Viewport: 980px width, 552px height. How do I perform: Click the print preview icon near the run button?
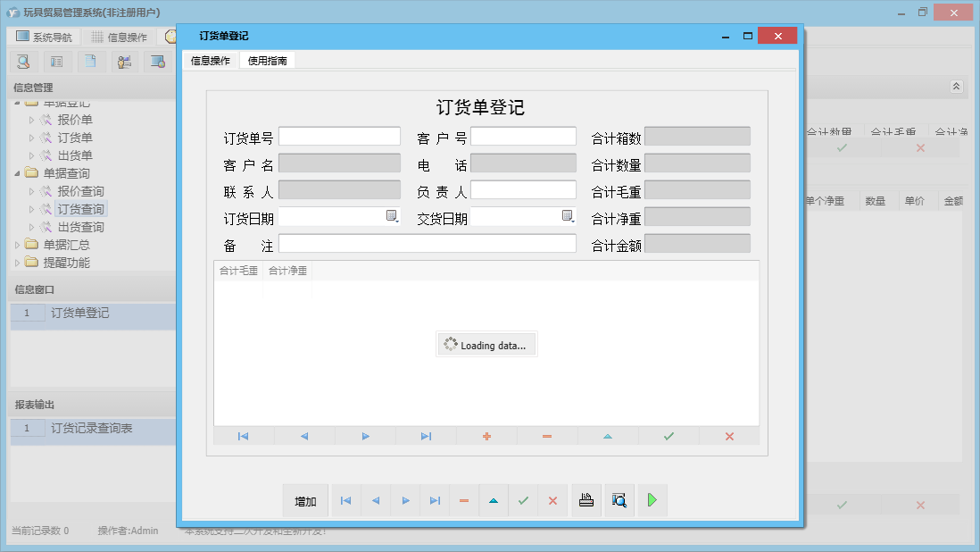(619, 500)
